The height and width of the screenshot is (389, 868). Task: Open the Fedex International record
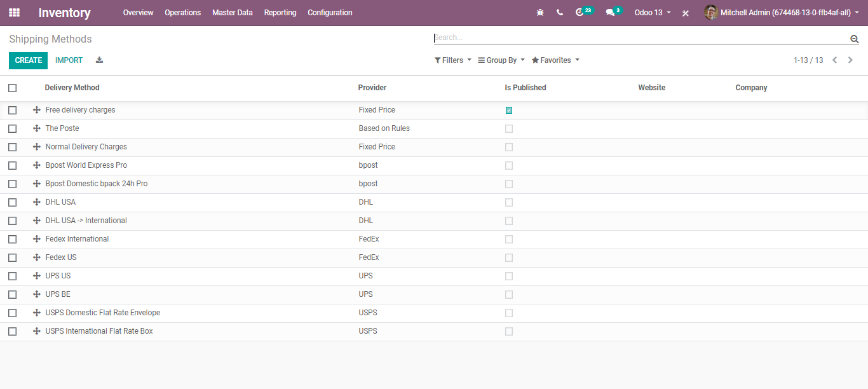click(77, 239)
